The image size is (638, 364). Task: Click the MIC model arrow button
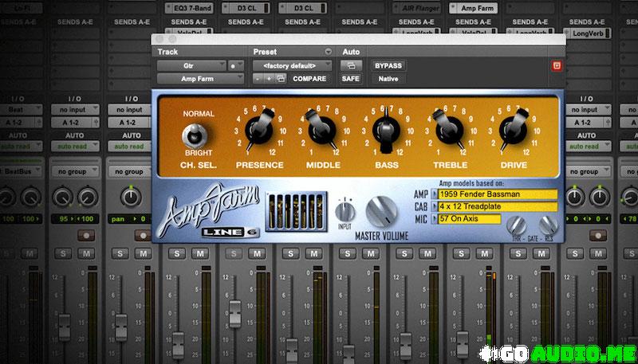coord(434,219)
